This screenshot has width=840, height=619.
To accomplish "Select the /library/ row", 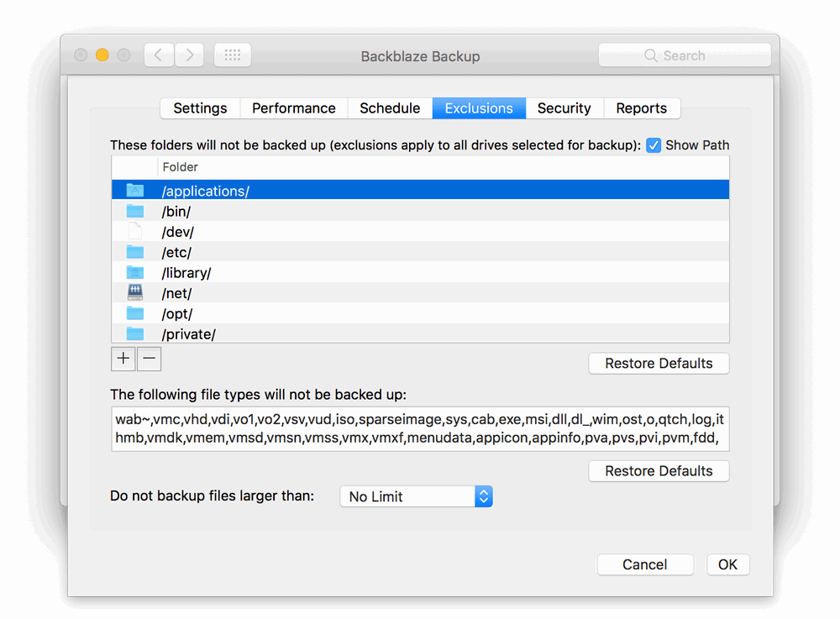I will point(421,272).
